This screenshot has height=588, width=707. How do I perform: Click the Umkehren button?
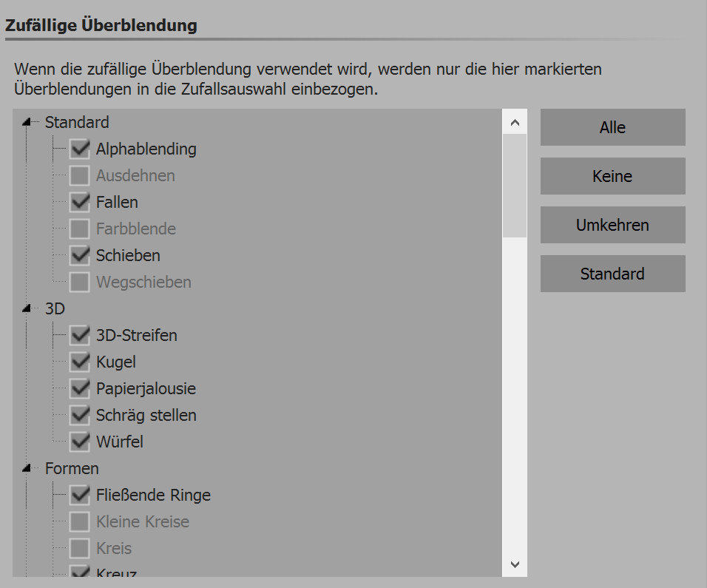coord(612,225)
